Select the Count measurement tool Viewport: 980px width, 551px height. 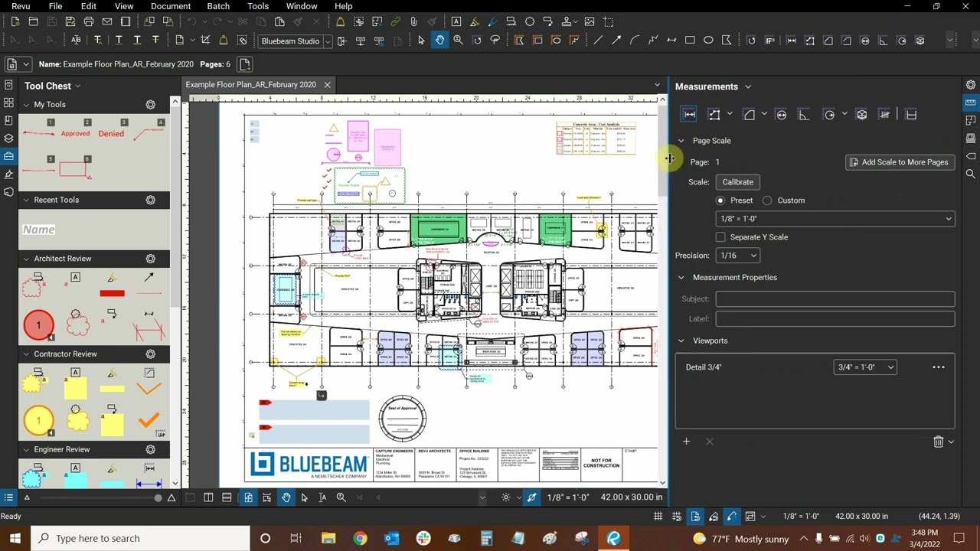click(884, 114)
